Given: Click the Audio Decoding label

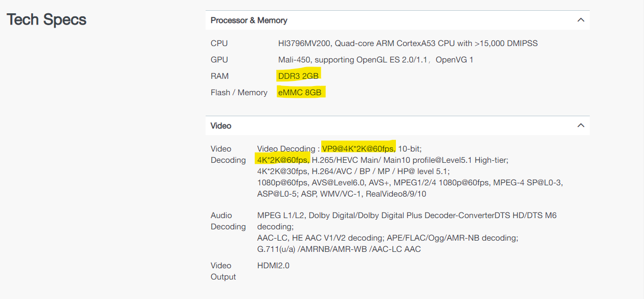Looking at the screenshot, I should click(x=228, y=221).
